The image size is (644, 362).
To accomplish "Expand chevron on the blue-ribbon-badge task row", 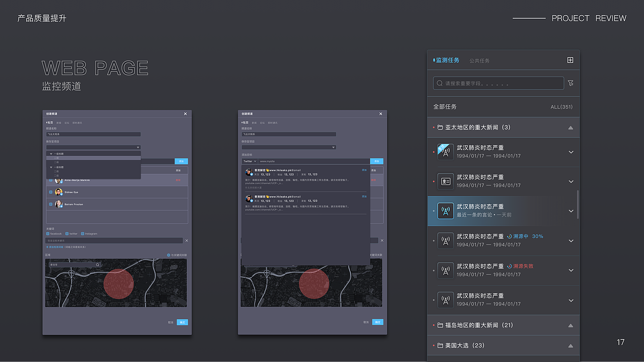I will pyautogui.click(x=571, y=152).
